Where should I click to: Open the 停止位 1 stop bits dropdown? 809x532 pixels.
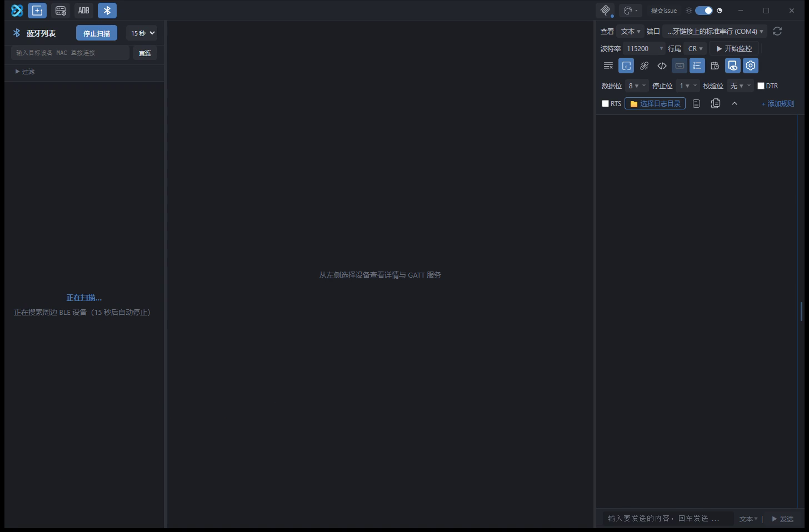688,86
